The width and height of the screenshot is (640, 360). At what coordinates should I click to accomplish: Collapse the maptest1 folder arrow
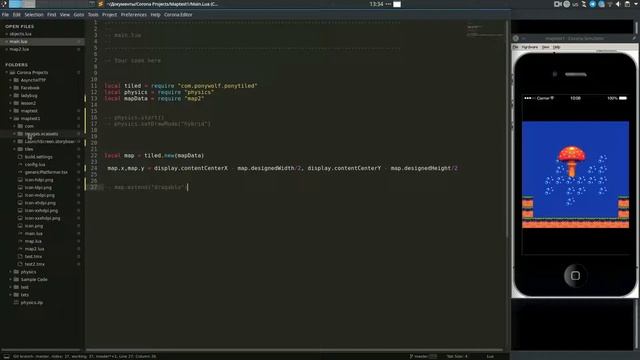(x=11, y=118)
